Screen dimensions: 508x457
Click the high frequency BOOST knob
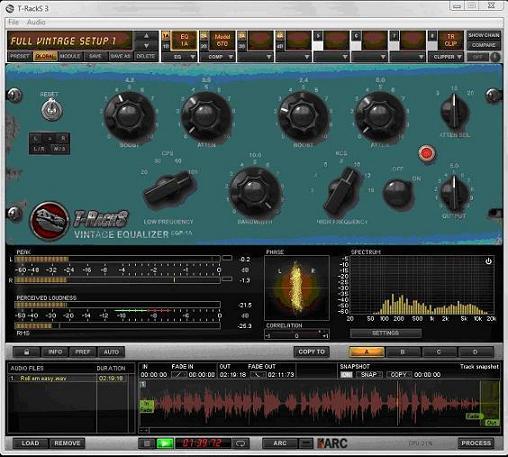point(303,116)
